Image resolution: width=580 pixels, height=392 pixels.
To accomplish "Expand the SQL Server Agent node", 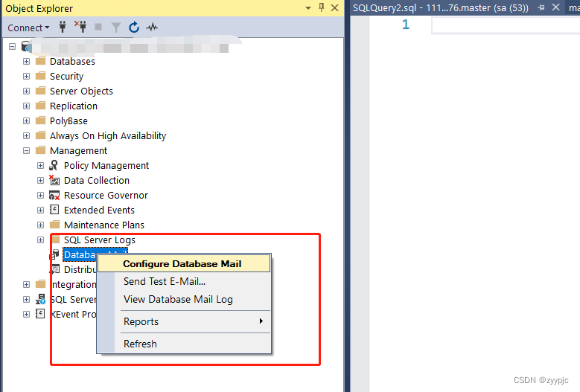I will pos(26,299).
